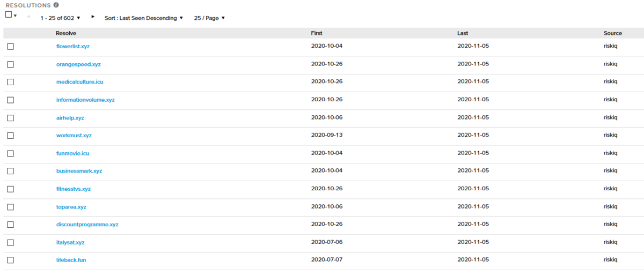Open fitnesstvs.xyz domain link

(74, 189)
